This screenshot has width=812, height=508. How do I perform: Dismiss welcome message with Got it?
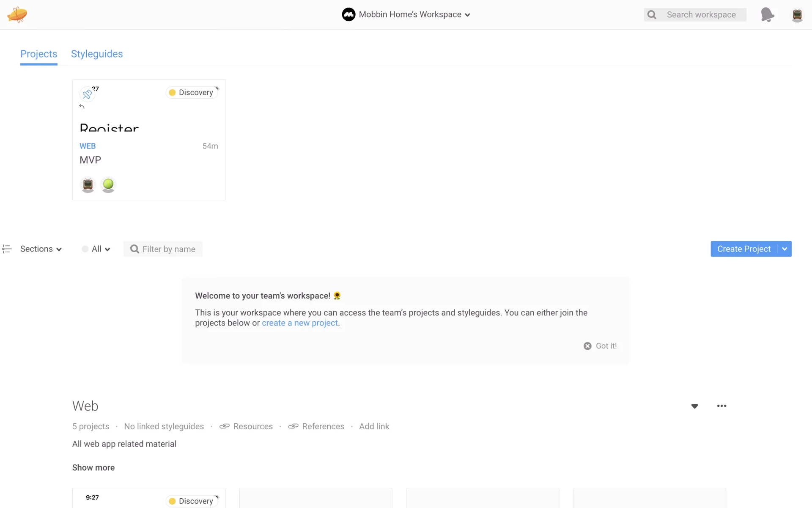tap(600, 346)
